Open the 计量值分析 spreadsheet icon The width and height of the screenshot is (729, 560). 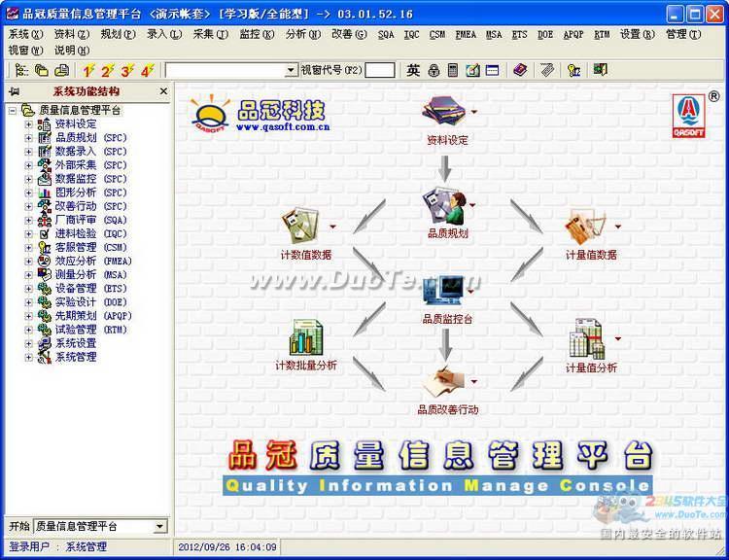click(x=587, y=338)
